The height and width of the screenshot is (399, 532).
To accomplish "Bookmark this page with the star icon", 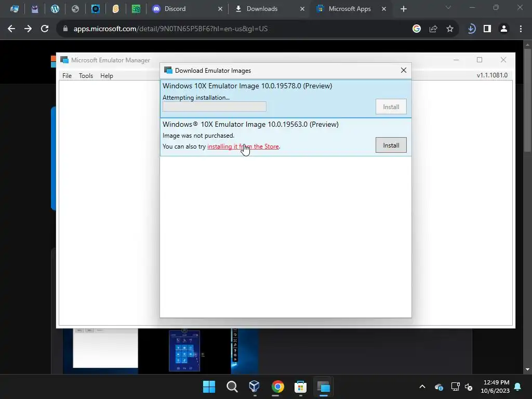I will [x=450, y=29].
